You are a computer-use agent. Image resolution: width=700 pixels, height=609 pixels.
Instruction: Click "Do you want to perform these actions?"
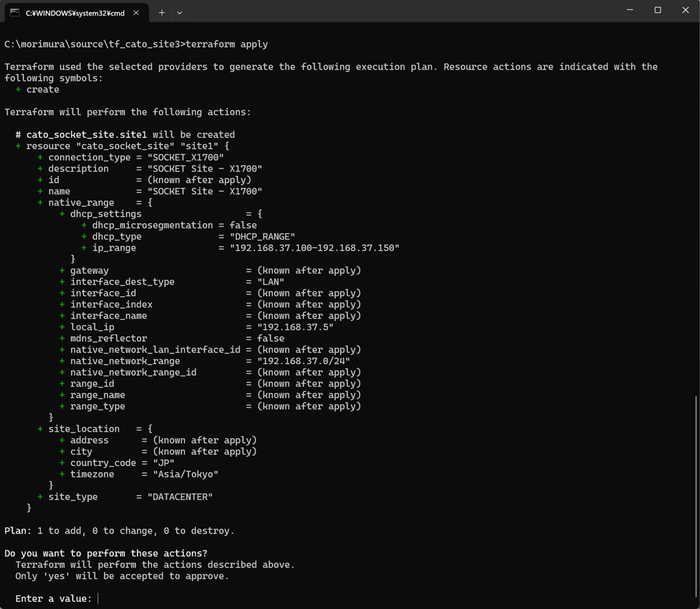pyautogui.click(x=106, y=553)
